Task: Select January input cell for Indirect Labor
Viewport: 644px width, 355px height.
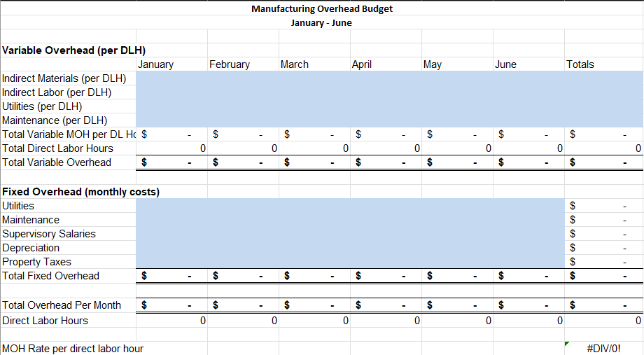Action: point(171,92)
